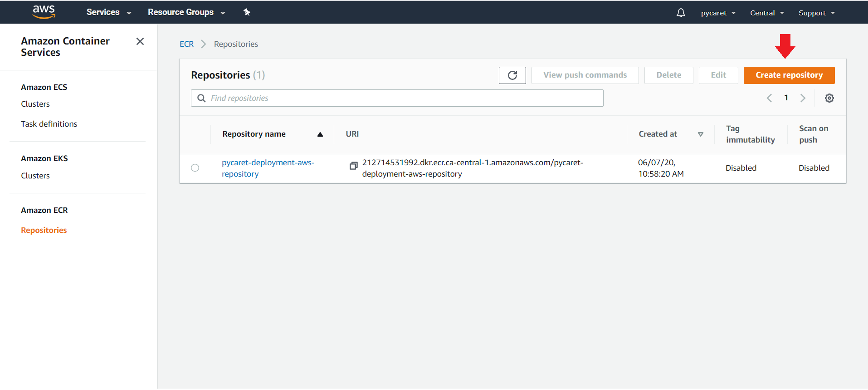Close the Amazon Container Services sidebar
This screenshot has width=868, height=390.
tap(140, 41)
